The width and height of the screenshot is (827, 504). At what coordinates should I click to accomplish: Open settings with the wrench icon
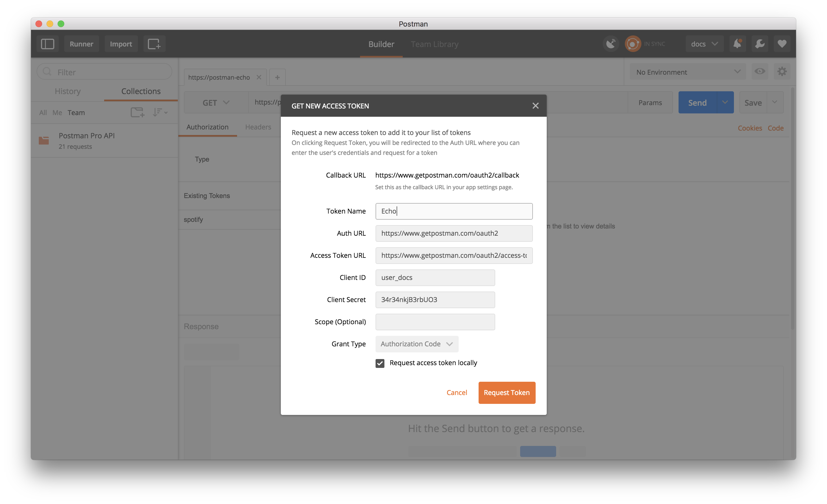[760, 44]
